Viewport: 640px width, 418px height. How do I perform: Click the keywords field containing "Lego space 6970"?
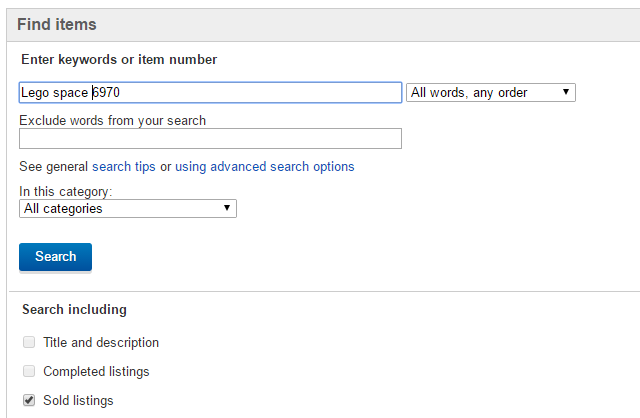click(x=210, y=93)
